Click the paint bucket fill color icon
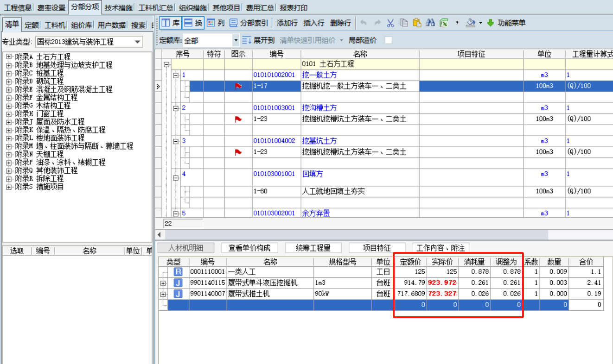 (x=470, y=23)
